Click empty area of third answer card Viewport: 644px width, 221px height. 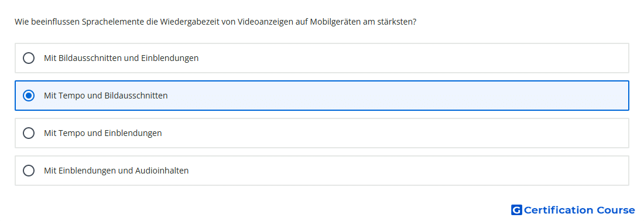pos(394,133)
